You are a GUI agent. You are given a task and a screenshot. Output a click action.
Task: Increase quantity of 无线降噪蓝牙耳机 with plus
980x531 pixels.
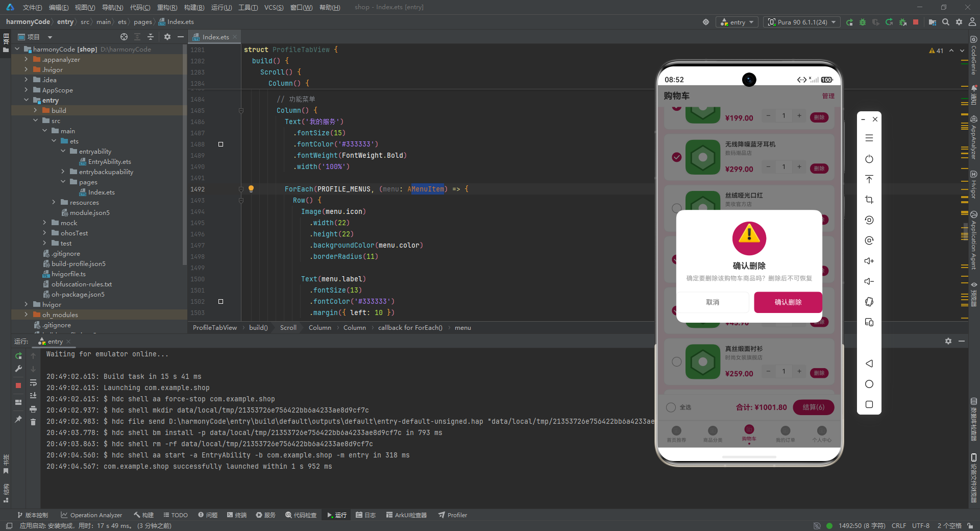pos(799,167)
